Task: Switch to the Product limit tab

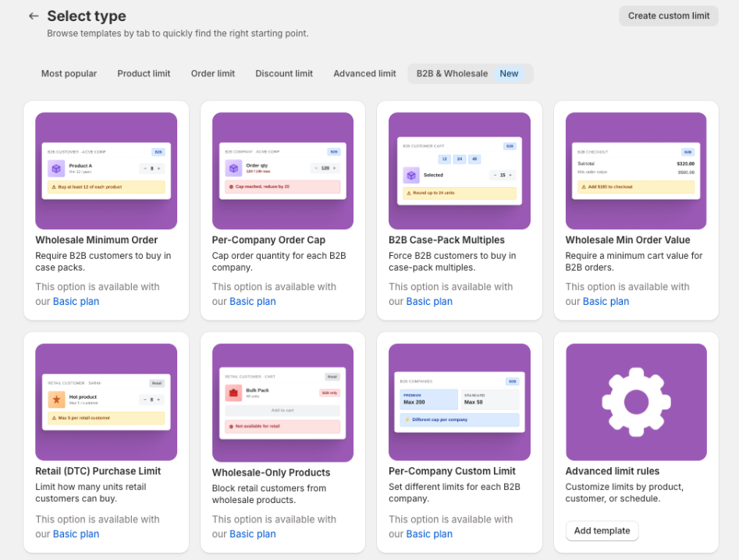Action: (x=144, y=73)
